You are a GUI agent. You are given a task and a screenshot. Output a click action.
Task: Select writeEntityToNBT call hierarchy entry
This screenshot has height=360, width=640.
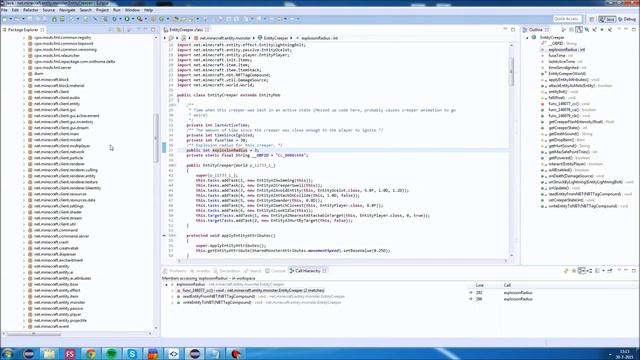pos(262,302)
